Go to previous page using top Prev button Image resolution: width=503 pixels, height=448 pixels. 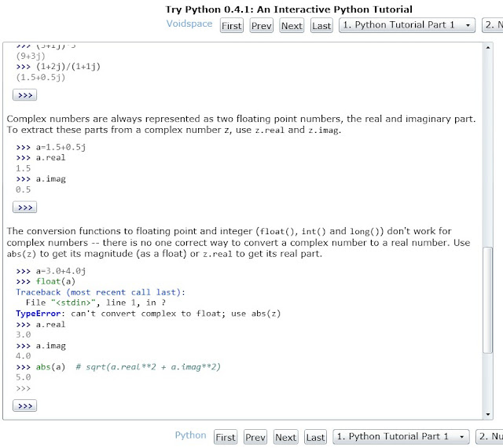pyautogui.click(x=261, y=26)
